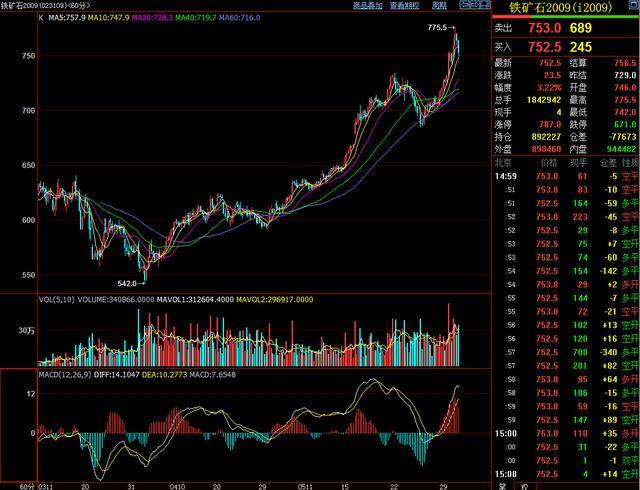Click the DEA:10.2773 value

click(x=164, y=374)
